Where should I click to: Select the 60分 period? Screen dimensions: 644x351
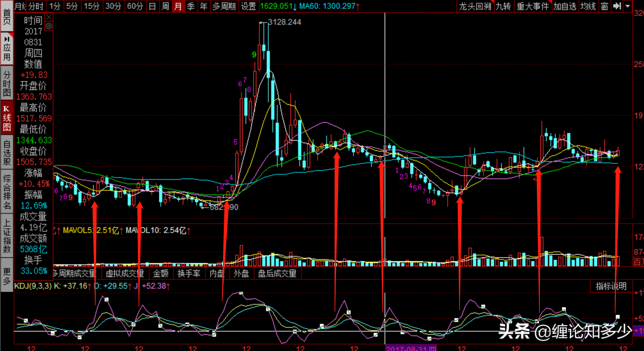click(135, 6)
